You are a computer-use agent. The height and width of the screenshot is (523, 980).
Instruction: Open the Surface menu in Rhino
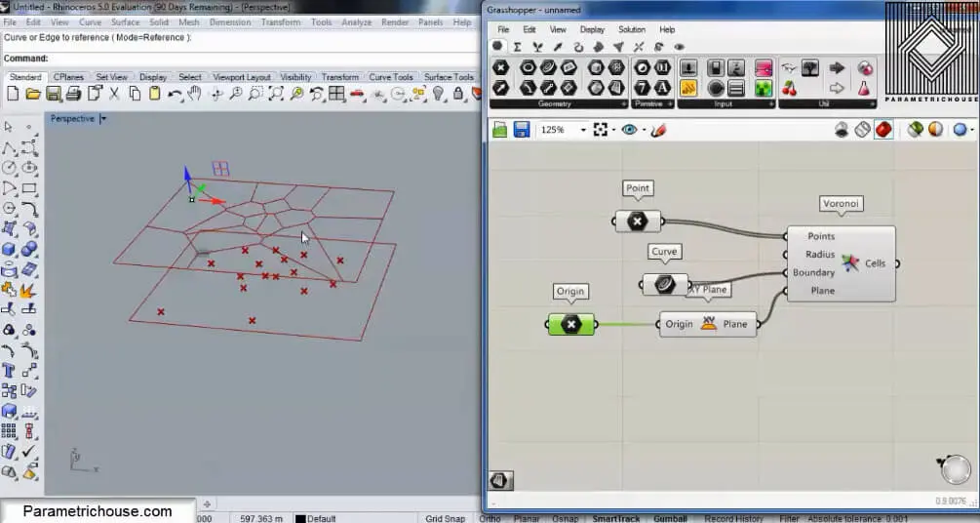[125, 21]
